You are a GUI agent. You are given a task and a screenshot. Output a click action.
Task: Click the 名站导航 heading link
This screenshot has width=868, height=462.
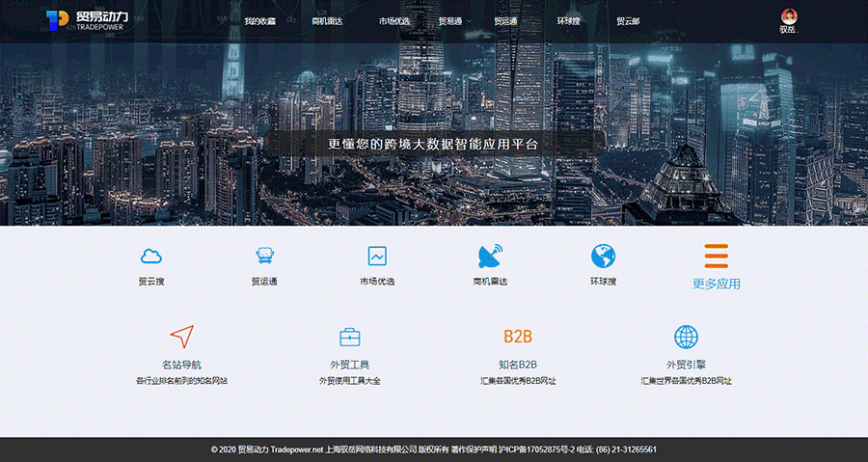181,366
